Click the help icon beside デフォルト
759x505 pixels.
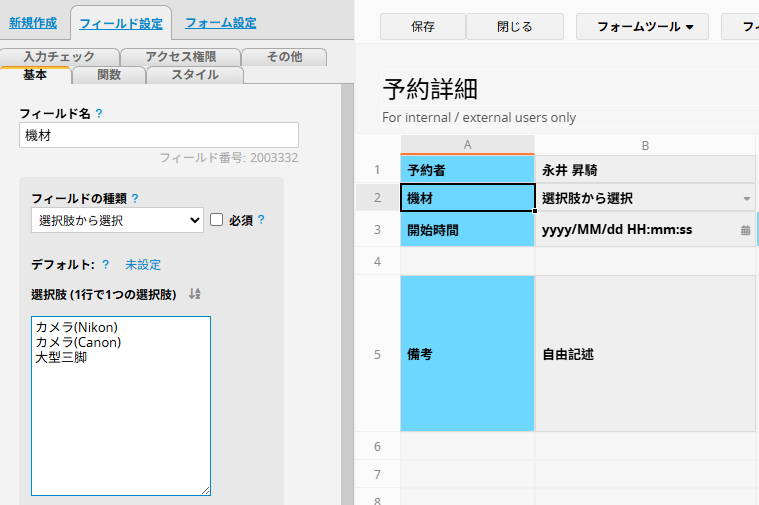(x=105, y=265)
